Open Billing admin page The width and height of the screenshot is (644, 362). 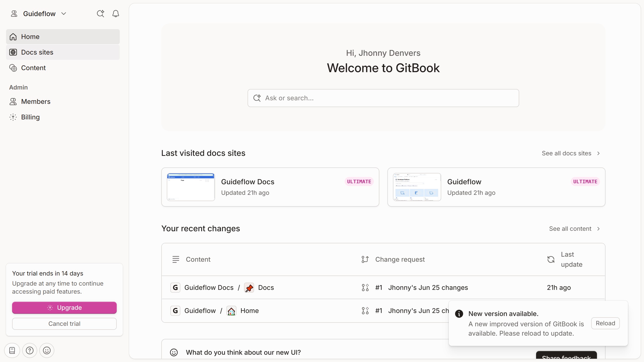[x=63, y=117]
